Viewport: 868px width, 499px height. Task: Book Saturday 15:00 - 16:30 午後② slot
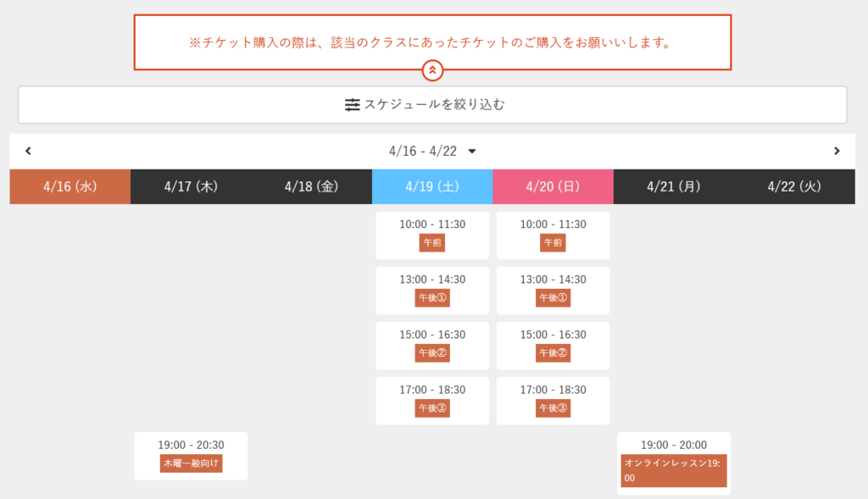[x=432, y=345]
